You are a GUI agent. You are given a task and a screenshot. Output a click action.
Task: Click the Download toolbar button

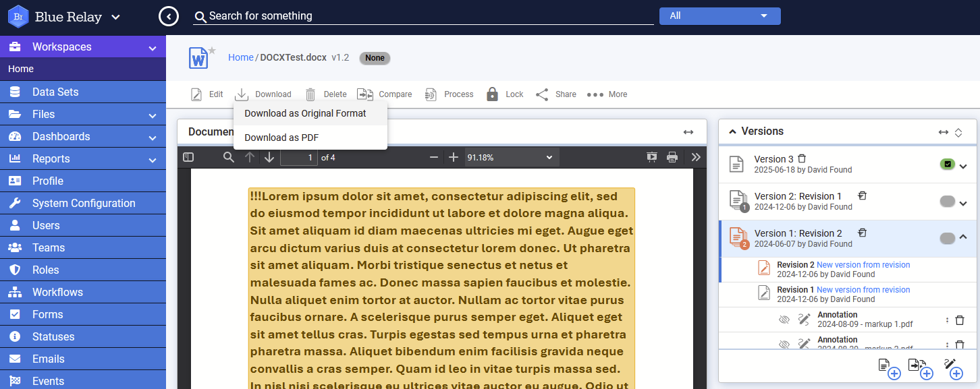point(263,94)
